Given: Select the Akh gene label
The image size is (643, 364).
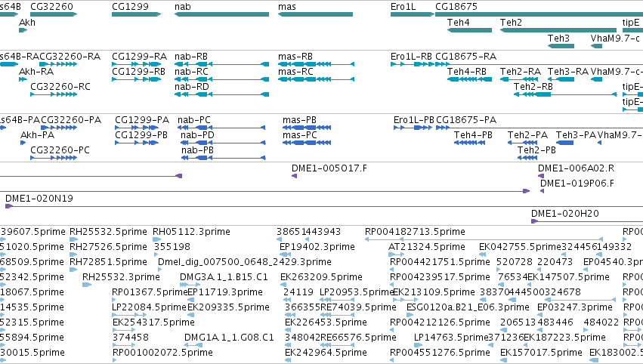Looking at the screenshot, I should (27, 23).
